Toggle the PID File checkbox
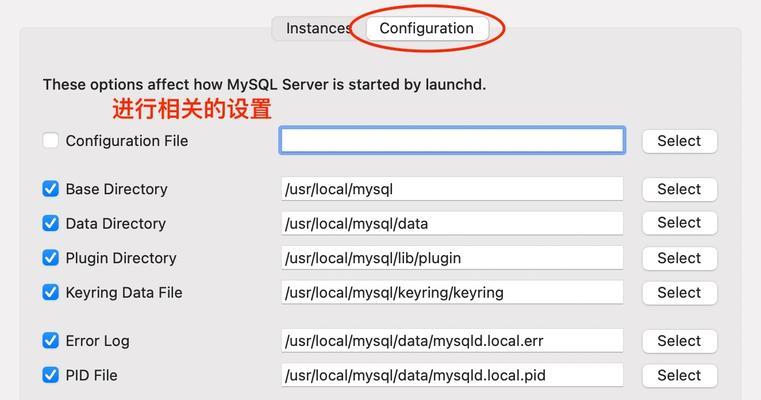The height and width of the screenshot is (400, 761). 50,375
